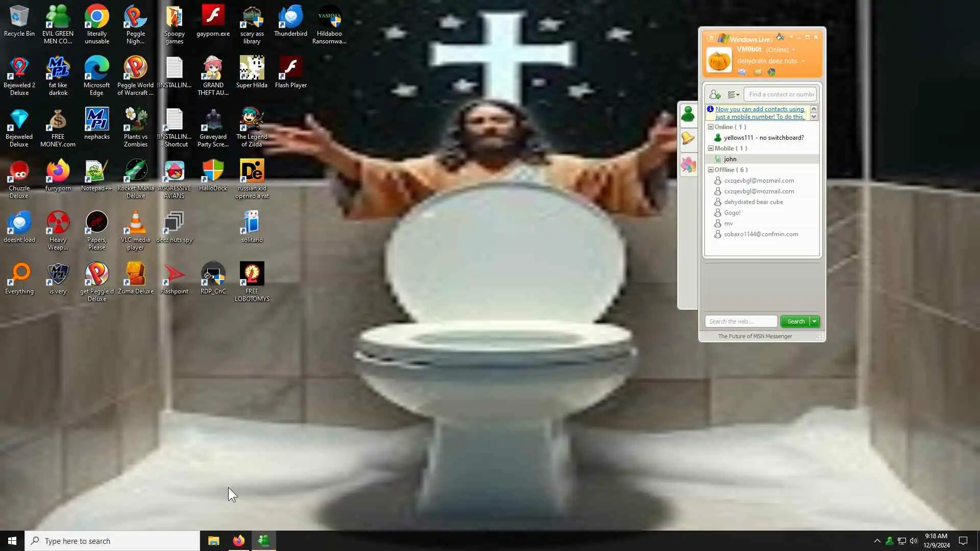This screenshot has width=980, height=551.
Task: Collapse the Offline contacts group
Action: [710, 169]
